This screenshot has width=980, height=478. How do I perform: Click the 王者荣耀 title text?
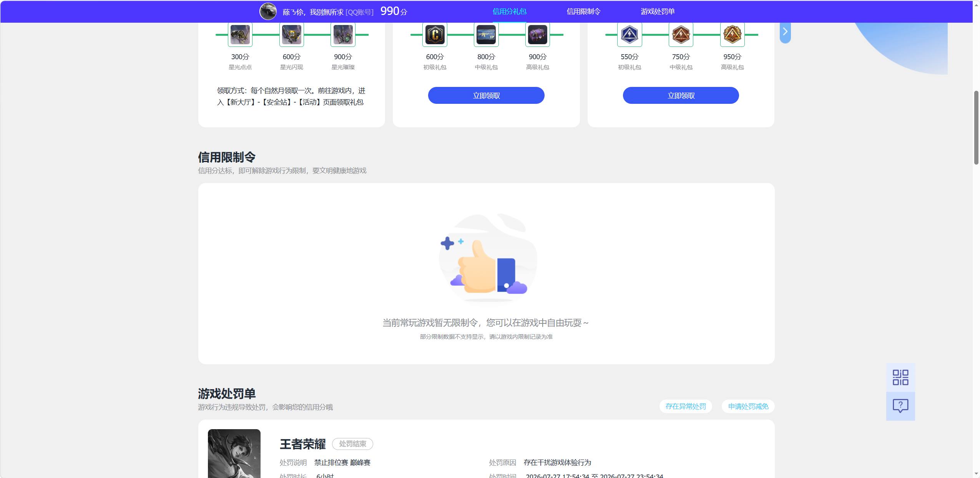click(x=302, y=444)
